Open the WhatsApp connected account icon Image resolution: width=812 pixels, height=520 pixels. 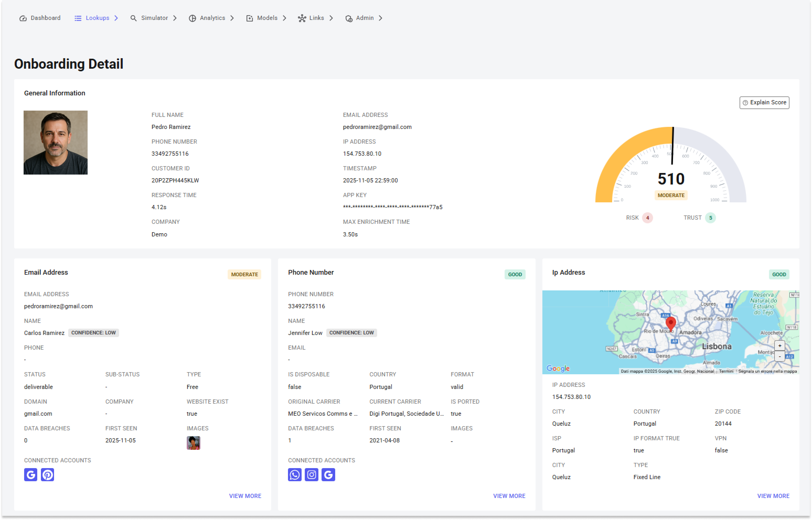[x=294, y=475]
